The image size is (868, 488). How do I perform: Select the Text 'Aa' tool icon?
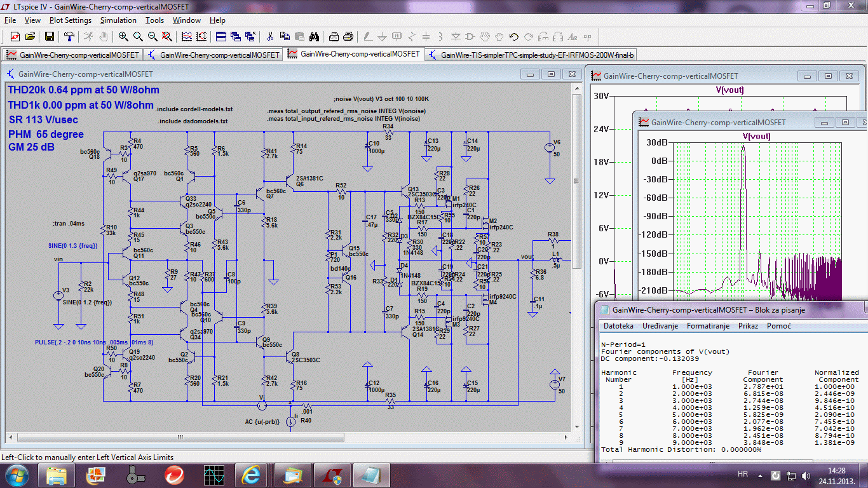pyautogui.click(x=573, y=36)
